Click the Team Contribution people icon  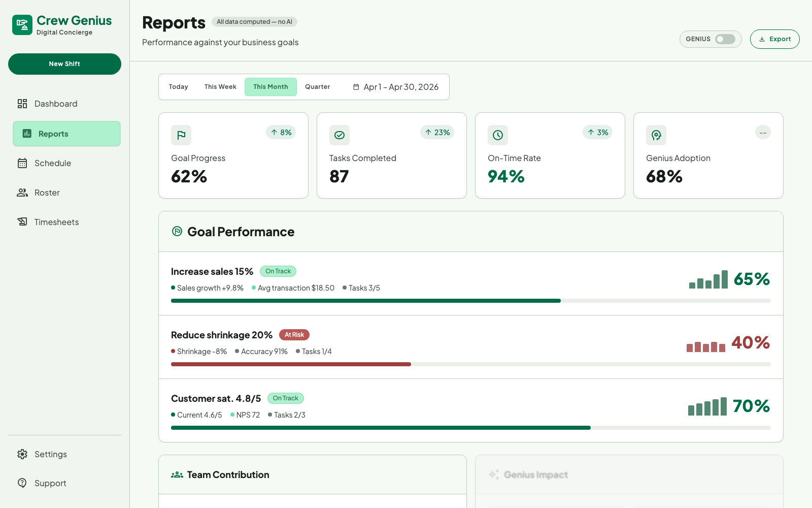pos(177,475)
